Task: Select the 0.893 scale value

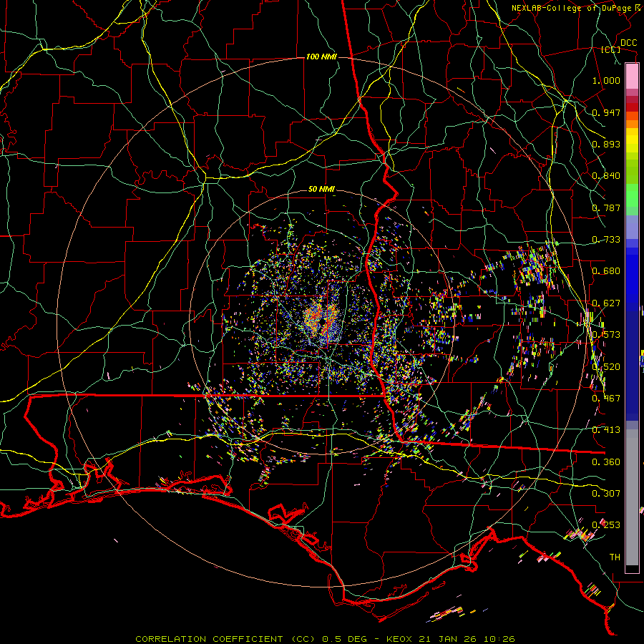Action: (606, 144)
